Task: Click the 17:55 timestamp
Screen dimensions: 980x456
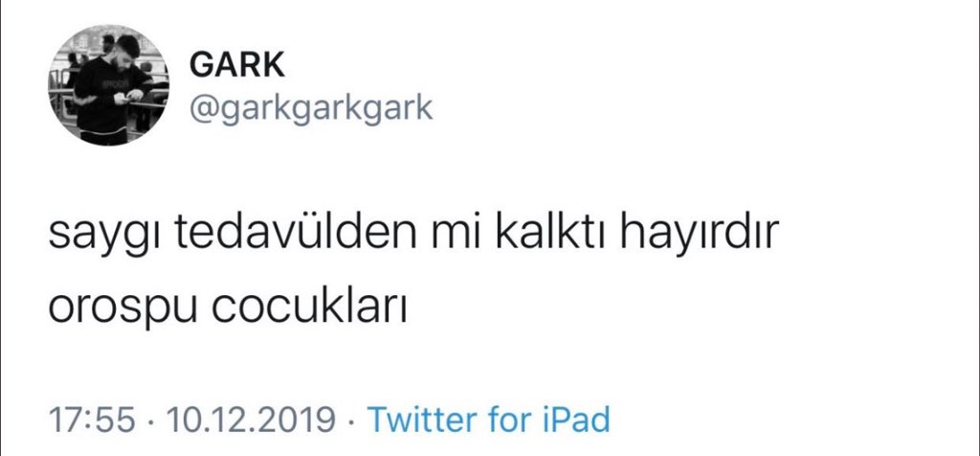Action: click(91, 420)
